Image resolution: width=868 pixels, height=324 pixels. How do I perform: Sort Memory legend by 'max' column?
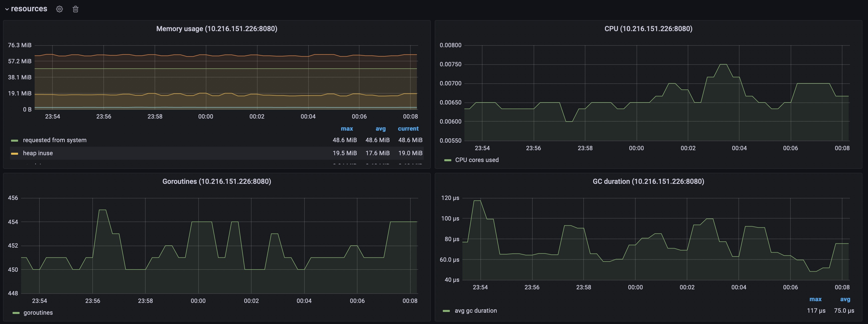click(x=347, y=128)
